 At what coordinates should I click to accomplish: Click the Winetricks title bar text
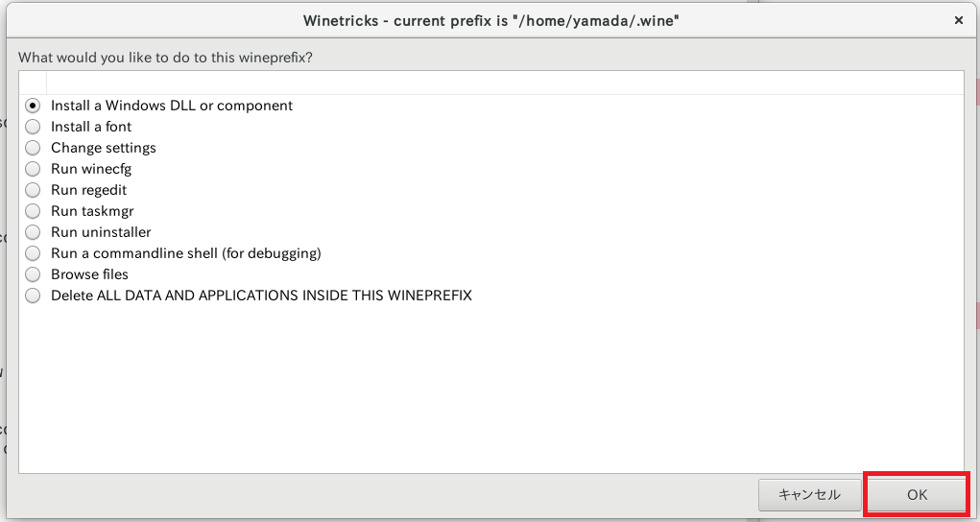tap(491, 20)
